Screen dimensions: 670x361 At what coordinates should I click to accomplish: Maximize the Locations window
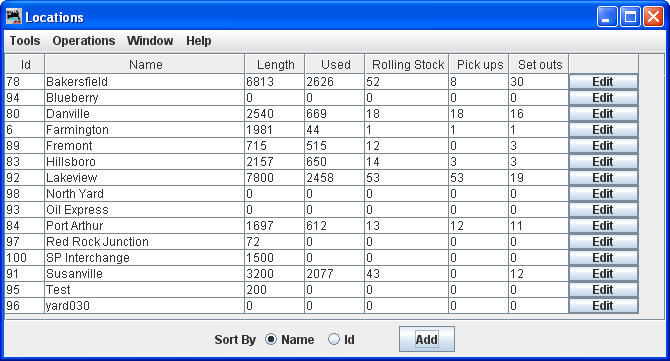pyautogui.click(x=630, y=17)
